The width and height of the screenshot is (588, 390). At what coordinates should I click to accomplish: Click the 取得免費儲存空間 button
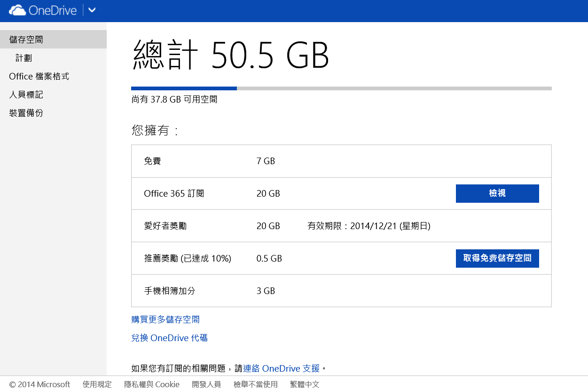coord(497,258)
